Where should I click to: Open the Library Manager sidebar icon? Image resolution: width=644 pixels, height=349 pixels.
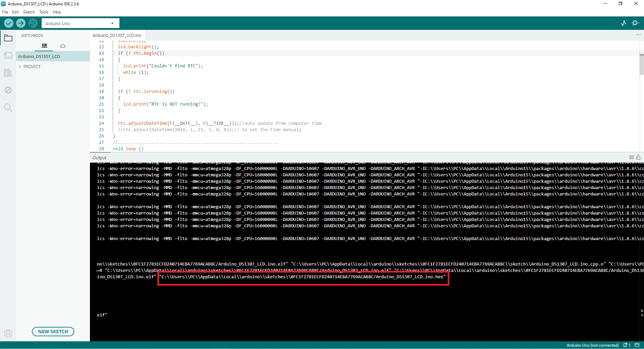point(8,73)
